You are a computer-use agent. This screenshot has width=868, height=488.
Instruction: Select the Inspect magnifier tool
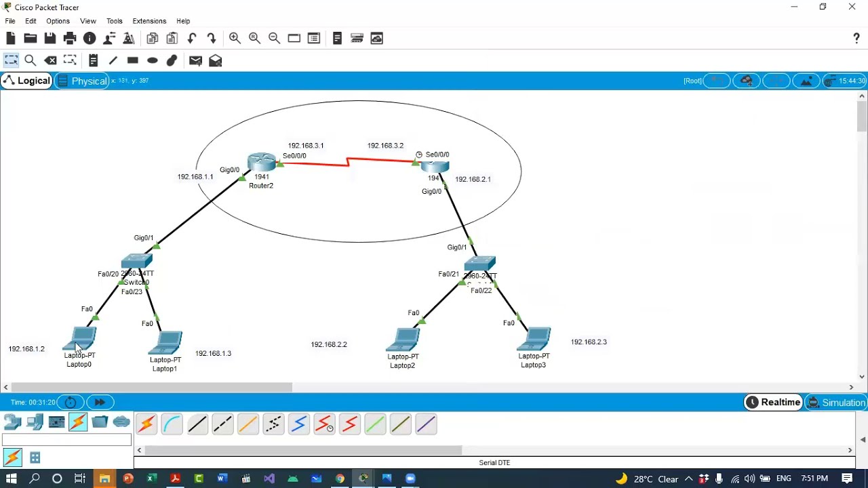point(31,60)
